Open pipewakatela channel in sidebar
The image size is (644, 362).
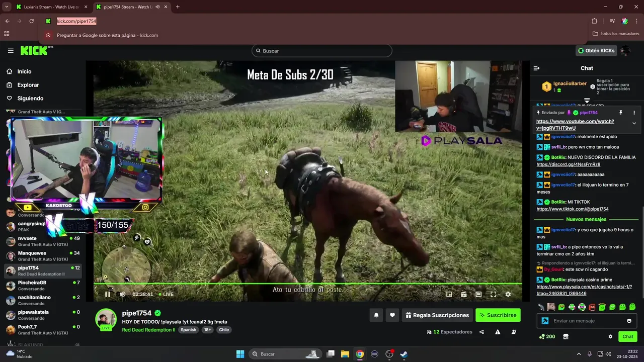click(43, 315)
